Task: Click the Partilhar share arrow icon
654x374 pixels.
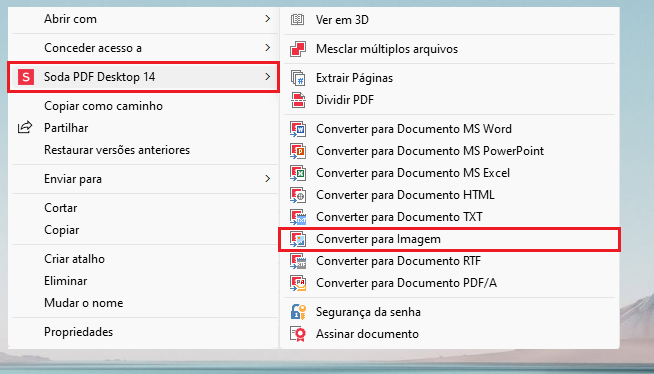Action: 25,127
